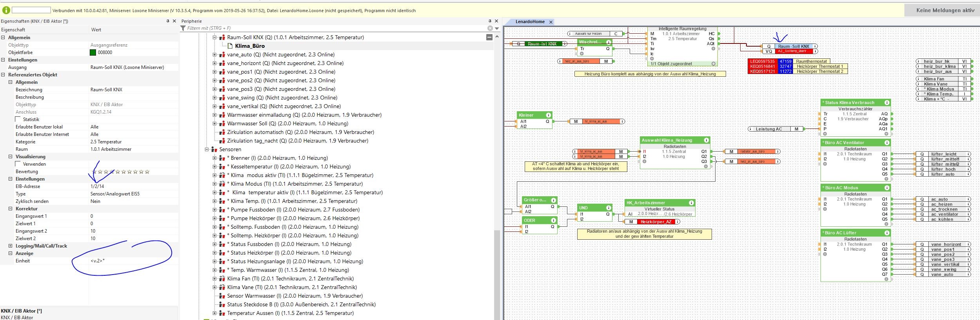This screenshot has height=320, width=980.
Task: Expand the Logging/Mail/Call/Track section
Action: tap(11, 246)
